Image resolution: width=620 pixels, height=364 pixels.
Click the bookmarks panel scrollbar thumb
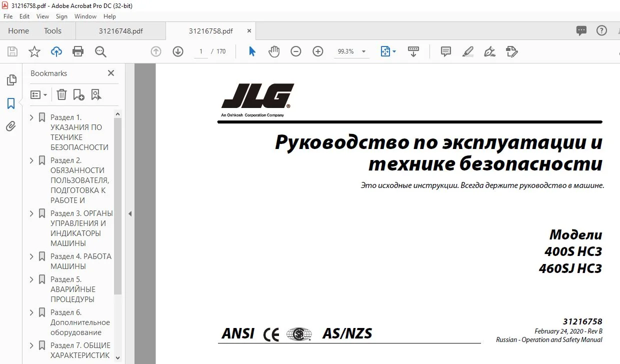coord(118,206)
